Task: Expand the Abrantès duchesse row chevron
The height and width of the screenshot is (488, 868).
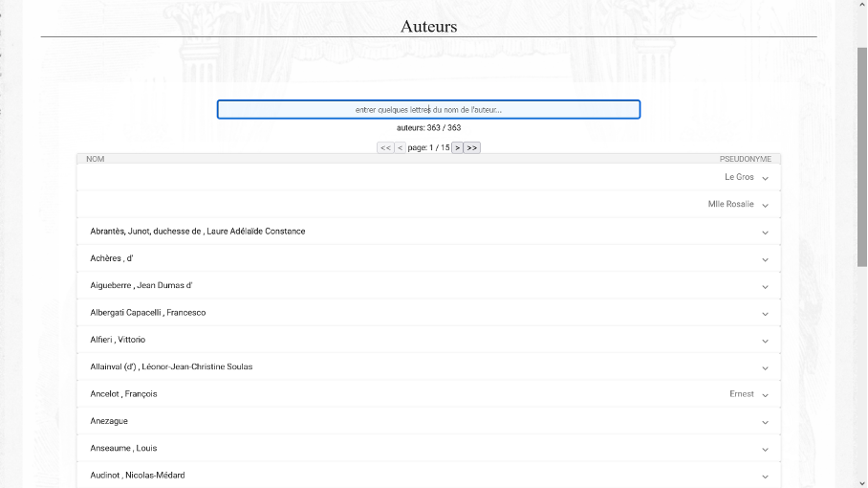Action: tap(765, 233)
